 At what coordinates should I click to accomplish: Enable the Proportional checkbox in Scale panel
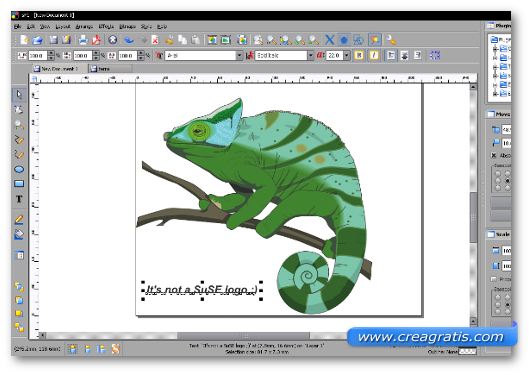click(x=494, y=279)
